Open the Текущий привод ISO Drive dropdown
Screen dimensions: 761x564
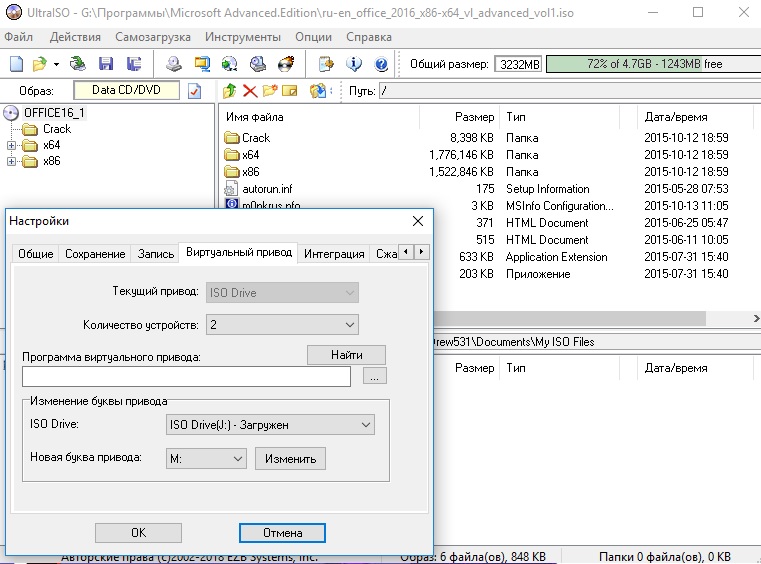[282, 293]
